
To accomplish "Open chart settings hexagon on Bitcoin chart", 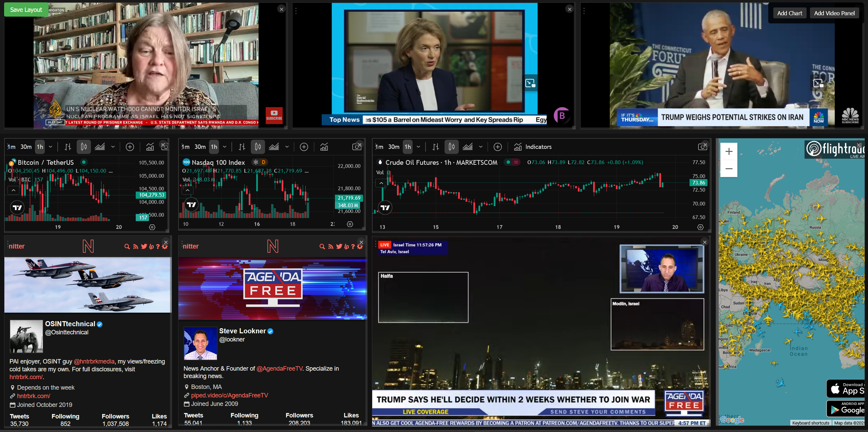I will (152, 227).
